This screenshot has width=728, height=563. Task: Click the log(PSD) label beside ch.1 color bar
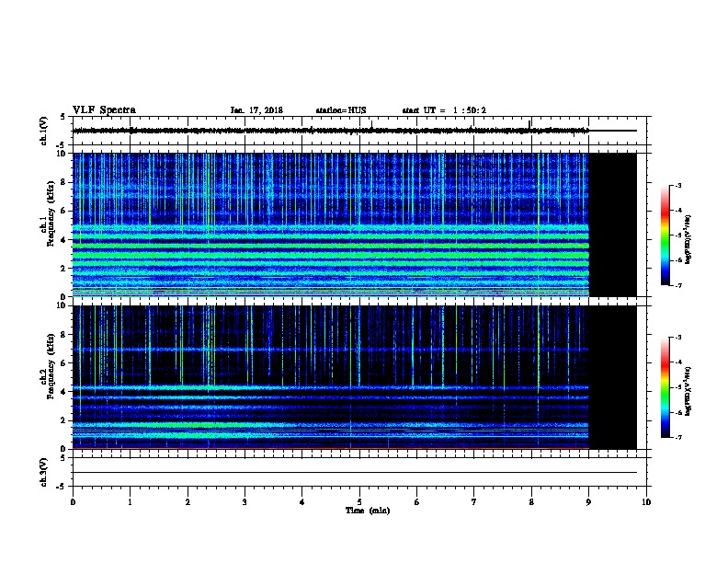[688, 239]
